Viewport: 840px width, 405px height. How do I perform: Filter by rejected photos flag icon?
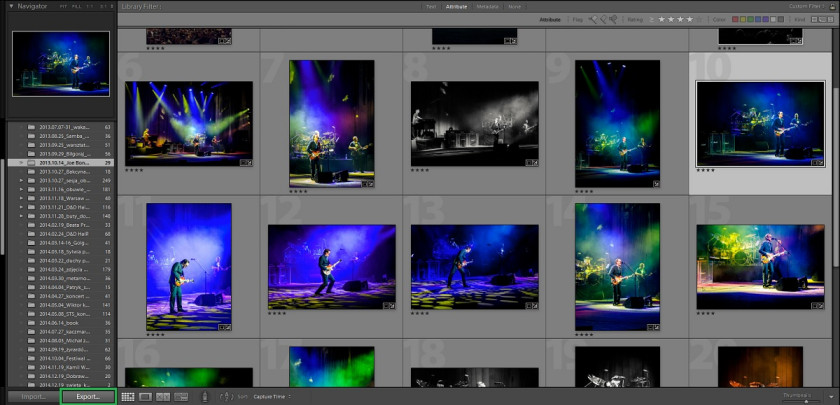pyautogui.click(x=613, y=19)
